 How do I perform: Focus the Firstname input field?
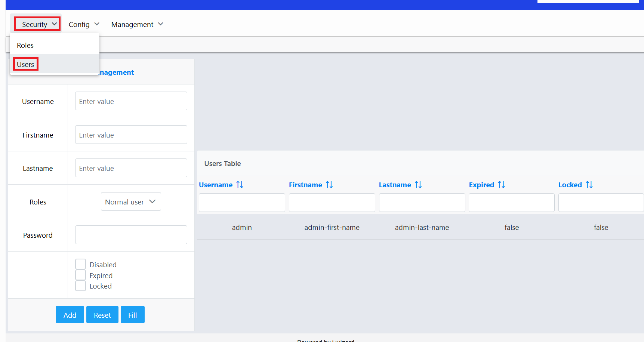131,135
